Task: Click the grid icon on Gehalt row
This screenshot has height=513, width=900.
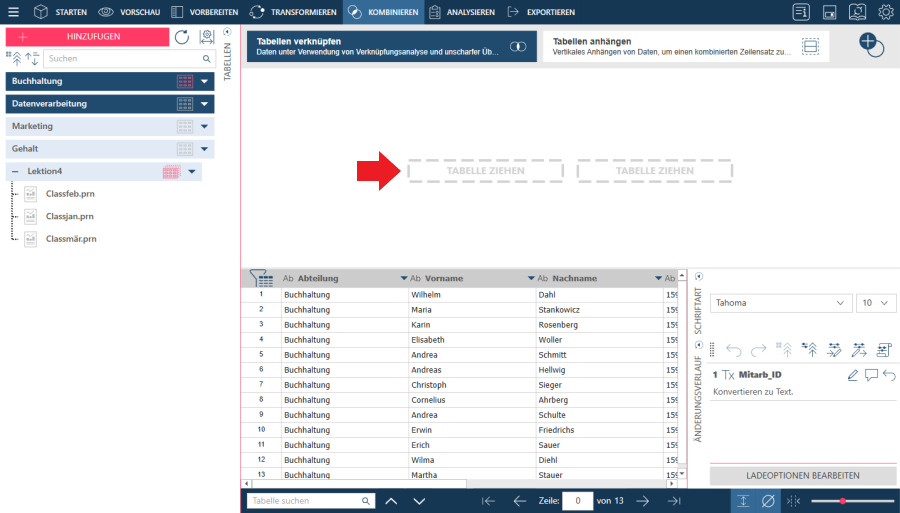Action: (185, 149)
